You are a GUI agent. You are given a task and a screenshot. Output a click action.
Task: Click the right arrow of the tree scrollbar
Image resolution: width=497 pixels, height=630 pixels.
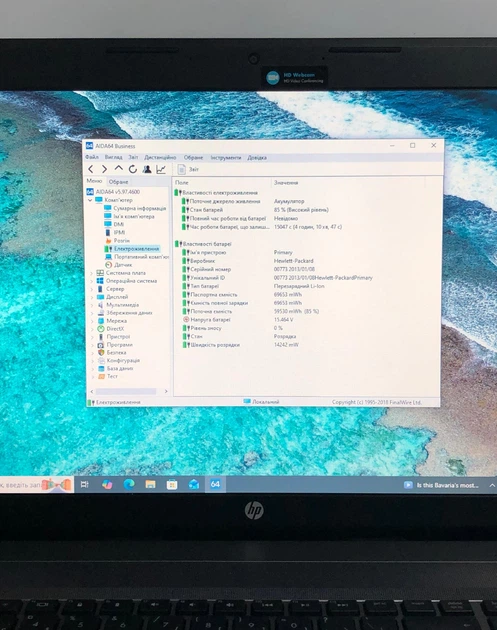(166, 391)
